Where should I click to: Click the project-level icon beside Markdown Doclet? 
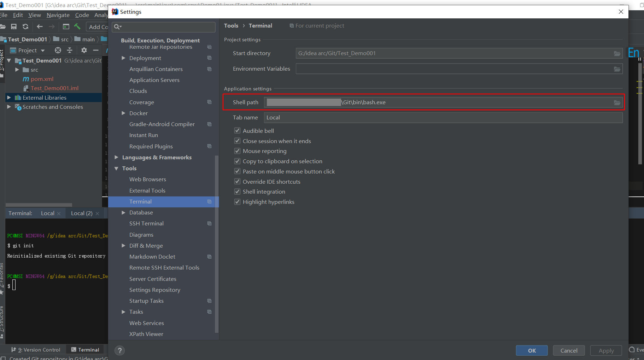tap(209, 257)
